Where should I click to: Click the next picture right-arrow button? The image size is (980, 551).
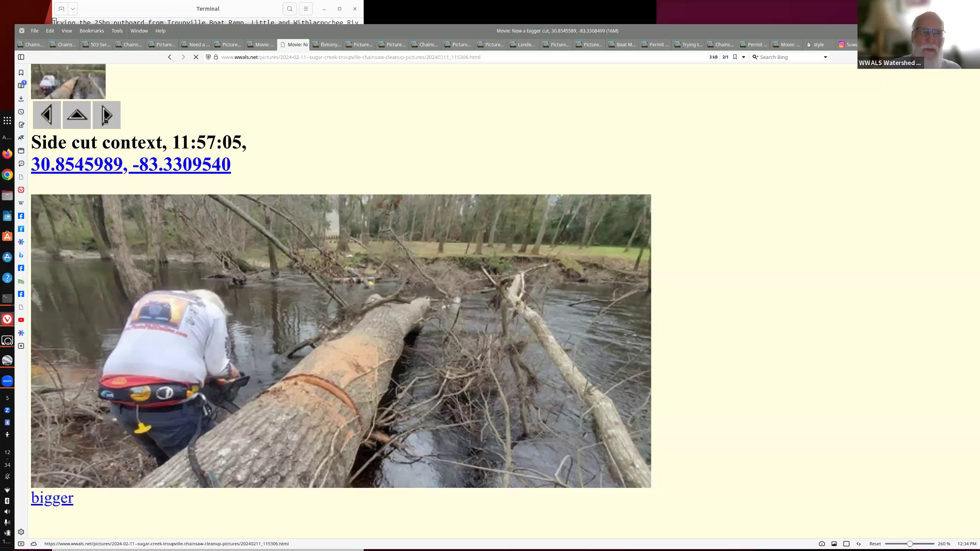click(x=106, y=115)
